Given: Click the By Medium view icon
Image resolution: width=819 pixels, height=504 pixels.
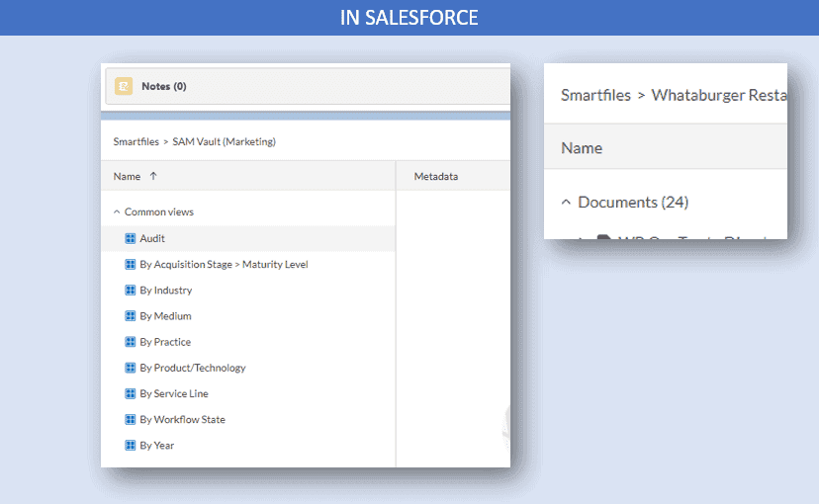Looking at the screenshot, I should [x=130, y=316].
